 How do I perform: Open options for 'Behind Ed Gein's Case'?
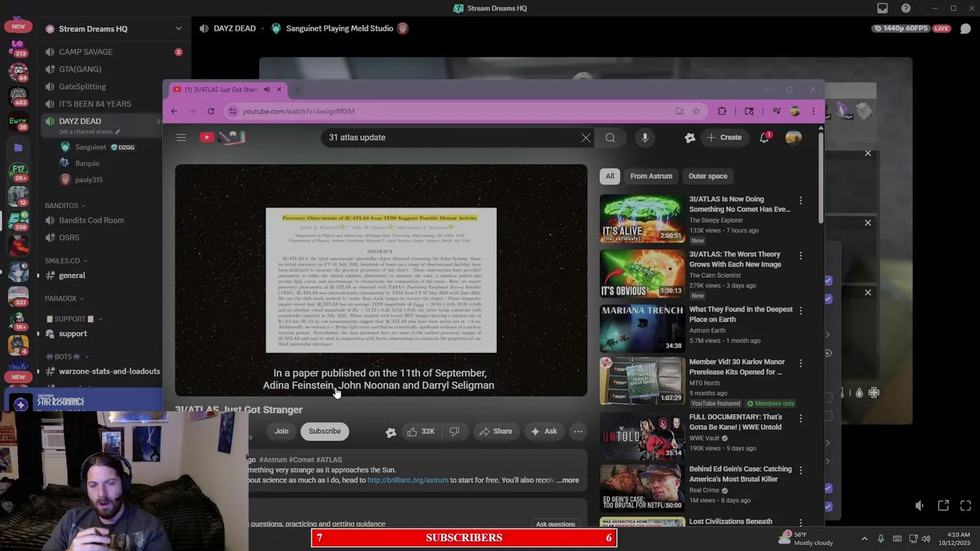coord(801,471)
